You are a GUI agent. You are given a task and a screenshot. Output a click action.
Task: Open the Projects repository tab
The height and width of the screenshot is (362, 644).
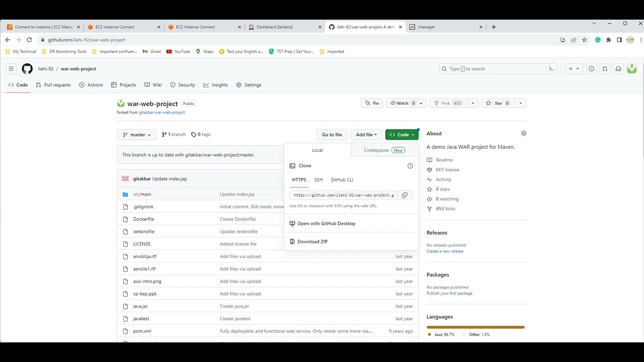point(124,85)
